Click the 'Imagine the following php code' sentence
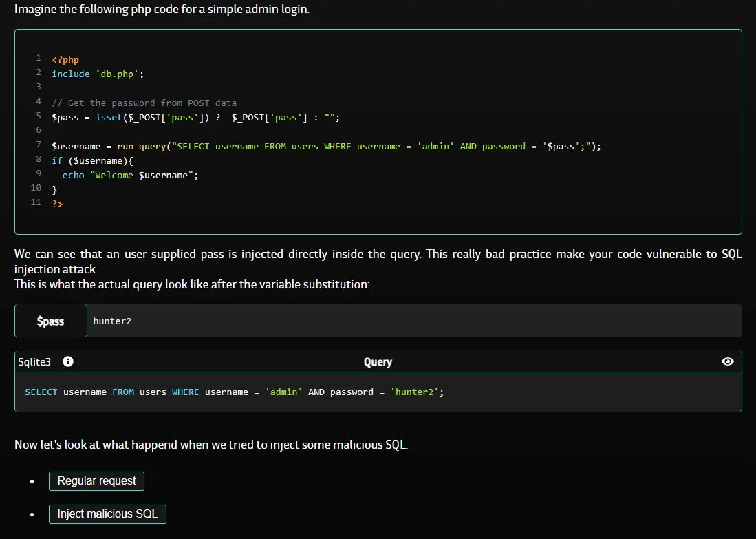 (162, 11)
